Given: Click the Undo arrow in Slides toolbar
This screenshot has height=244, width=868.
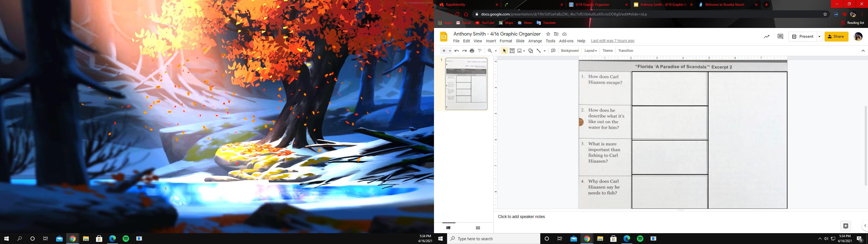Looking at the screenshot, I should click(457, 51).
